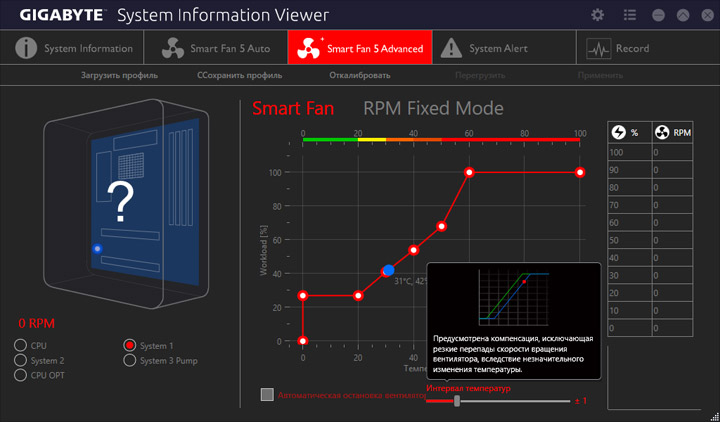Click the lightning percent column header icon
This screenshot has height=422, width=720.
(619, 133)
